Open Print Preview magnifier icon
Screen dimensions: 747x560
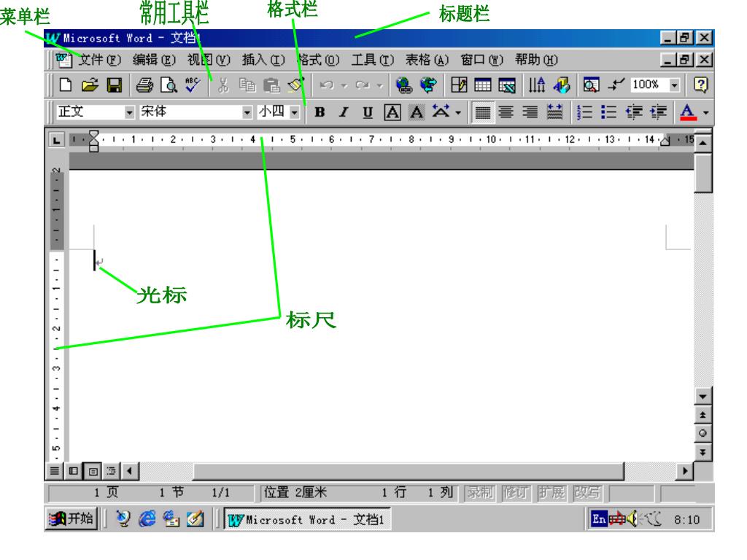pos(169,85)
